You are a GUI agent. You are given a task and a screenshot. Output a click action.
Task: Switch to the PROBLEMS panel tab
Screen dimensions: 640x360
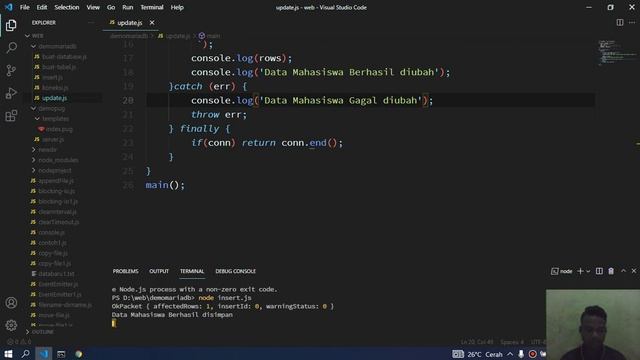(125, 271)
